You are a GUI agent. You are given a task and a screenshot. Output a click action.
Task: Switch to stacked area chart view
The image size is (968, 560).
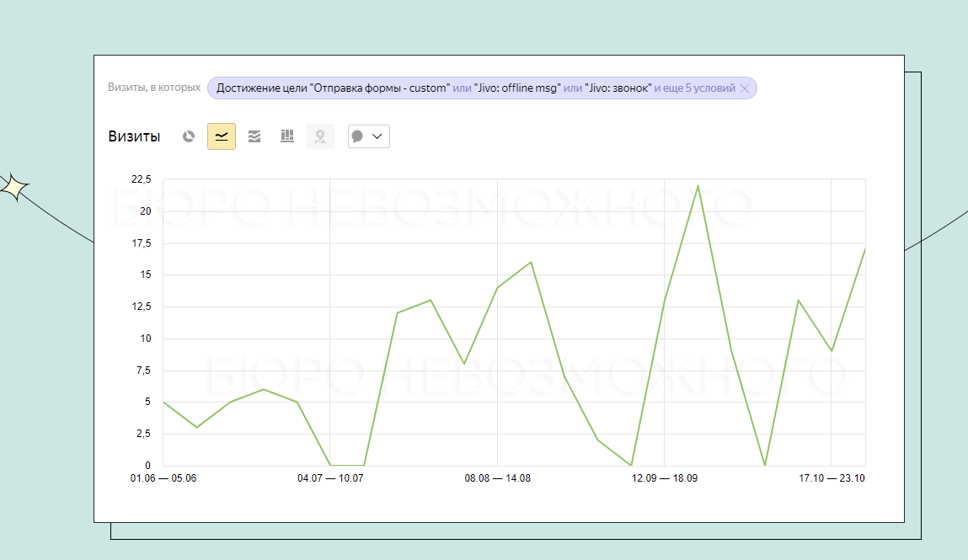click(x=254, y=136)
